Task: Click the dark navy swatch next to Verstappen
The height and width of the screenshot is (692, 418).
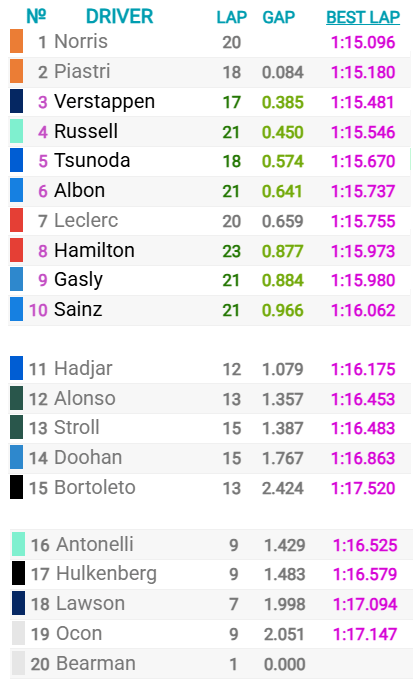Action: (16, 101)
